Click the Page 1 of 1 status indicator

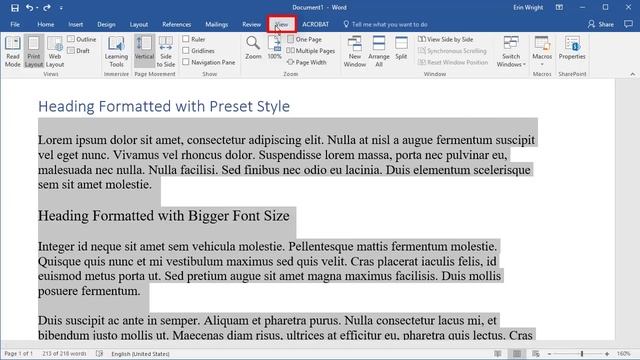pyautogui.click(x=18, y=353)
